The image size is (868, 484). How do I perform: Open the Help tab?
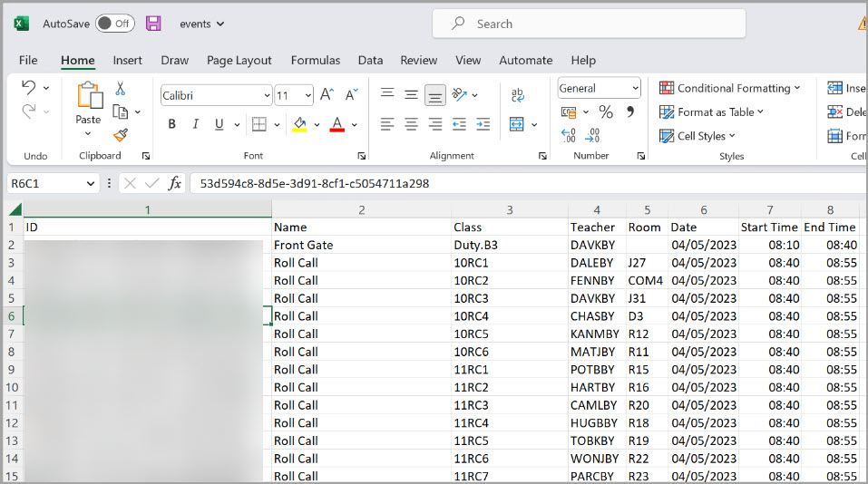click(583, 61)
